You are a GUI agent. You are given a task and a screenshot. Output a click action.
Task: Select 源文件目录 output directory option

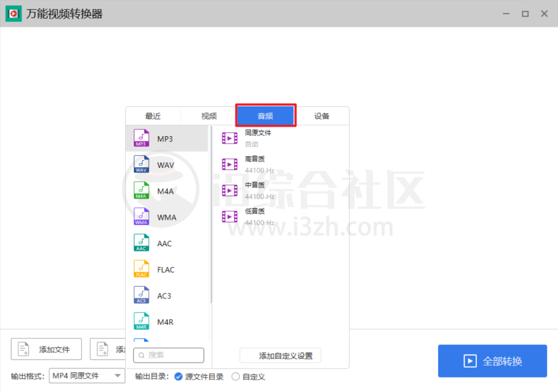click(199, 377)
